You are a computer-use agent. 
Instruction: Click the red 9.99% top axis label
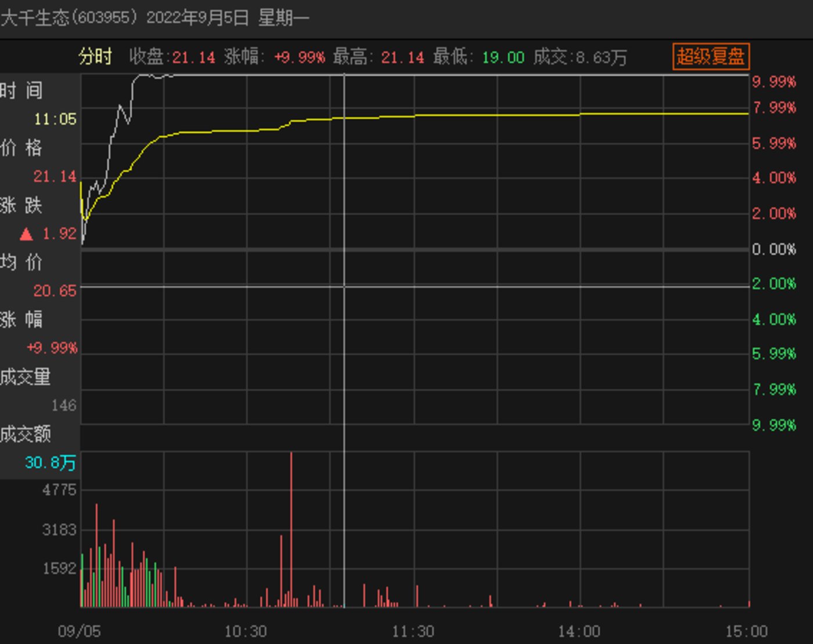click(774, 82)
